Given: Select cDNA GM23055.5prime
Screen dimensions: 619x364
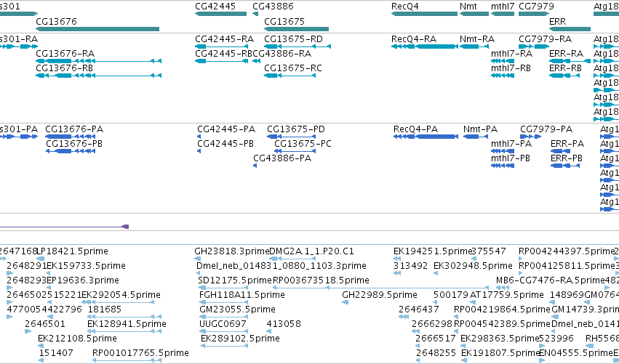Looking at the screenshot, I should tap(237, 310).
